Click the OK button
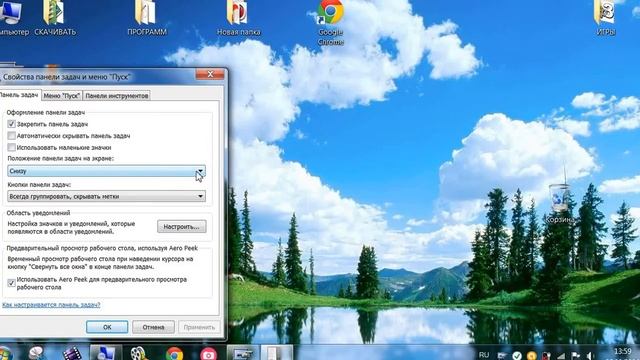Viewport: 640px width, 360px height. click(107, 327)
